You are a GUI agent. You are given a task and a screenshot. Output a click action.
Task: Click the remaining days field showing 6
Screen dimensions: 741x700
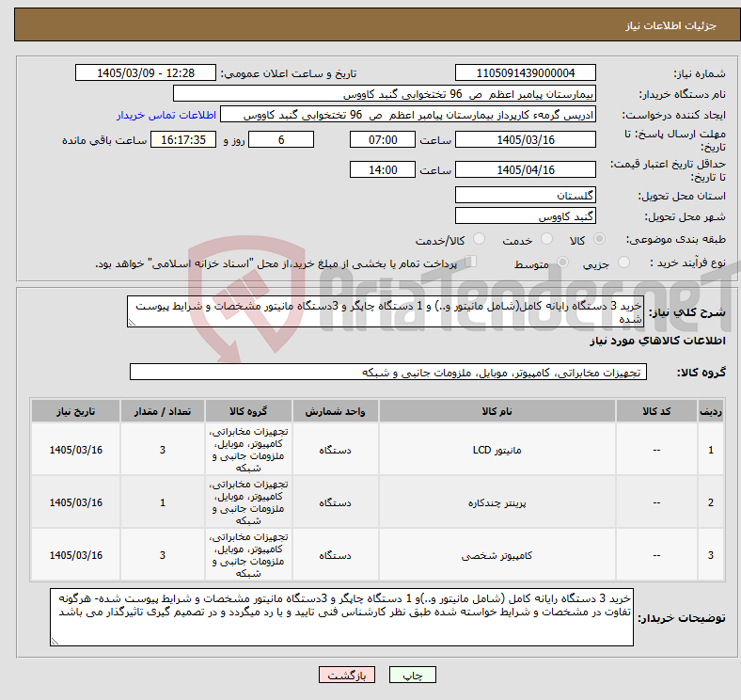pos(281,139)
